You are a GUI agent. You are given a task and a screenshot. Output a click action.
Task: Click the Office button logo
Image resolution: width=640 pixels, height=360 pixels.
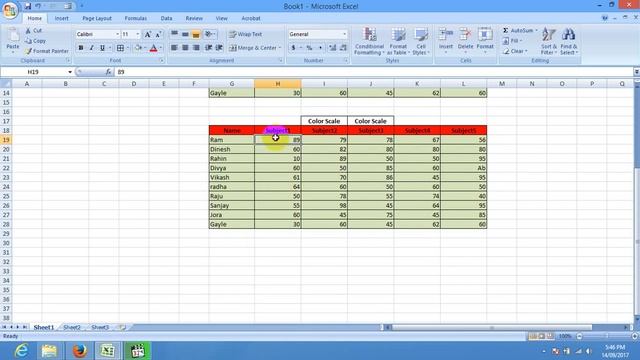10,10
